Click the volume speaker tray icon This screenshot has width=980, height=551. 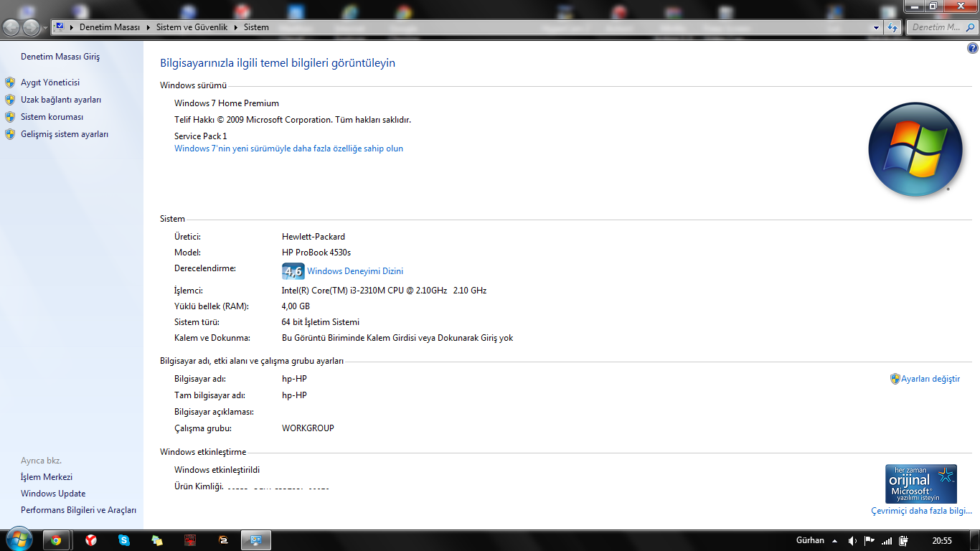click(852, 541)
